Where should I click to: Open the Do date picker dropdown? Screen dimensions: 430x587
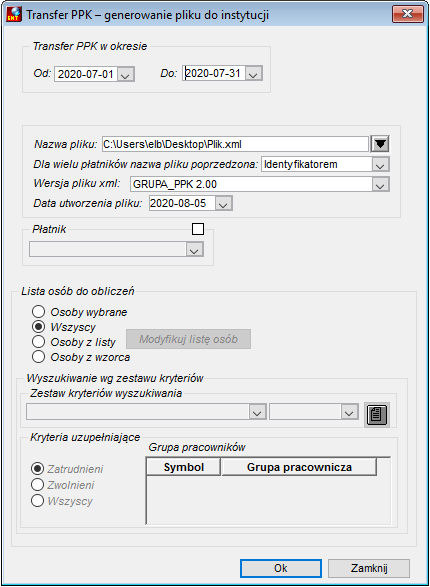click(253, 73)
